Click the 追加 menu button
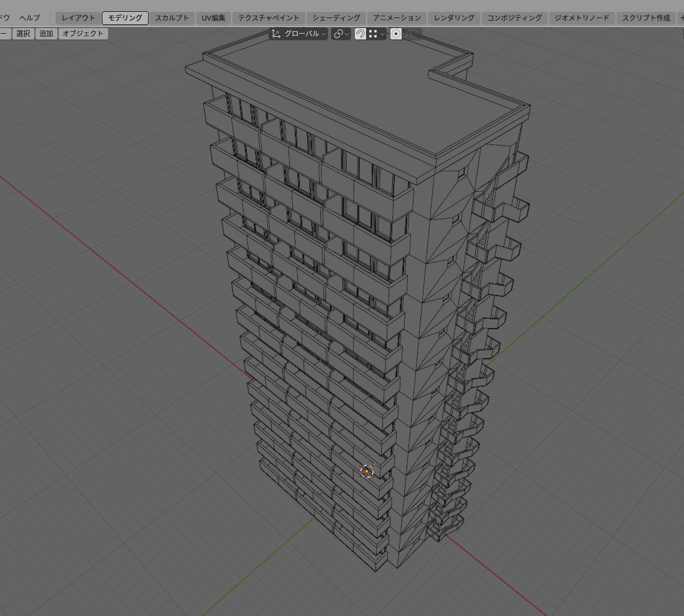Screen dimensions: 684x616 (46, 34)
